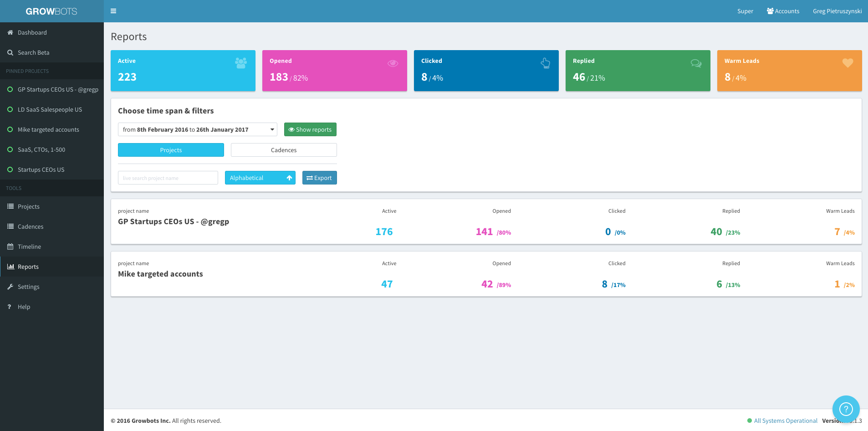This screenshot has width=868, height=431.
Task: Select pinned project Startups CEOs US
Action: pyautogui.click(x=41, y=169)
